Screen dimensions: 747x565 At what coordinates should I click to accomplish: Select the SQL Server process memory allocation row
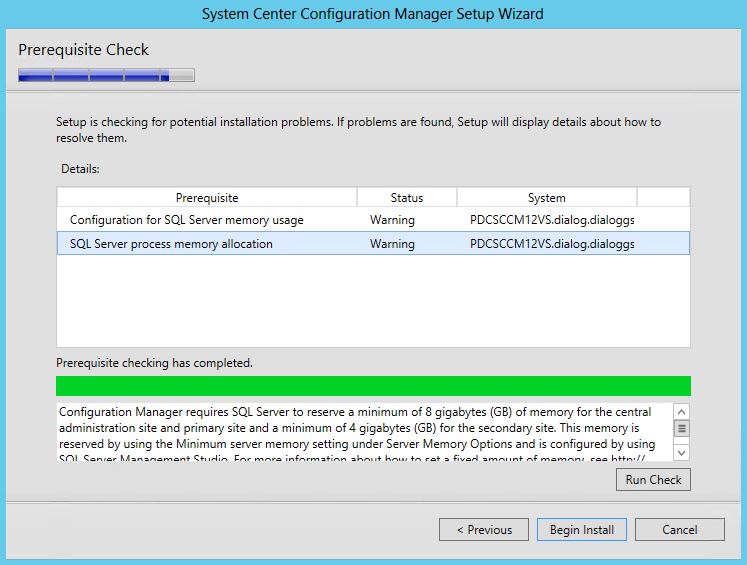coord(373,243)
